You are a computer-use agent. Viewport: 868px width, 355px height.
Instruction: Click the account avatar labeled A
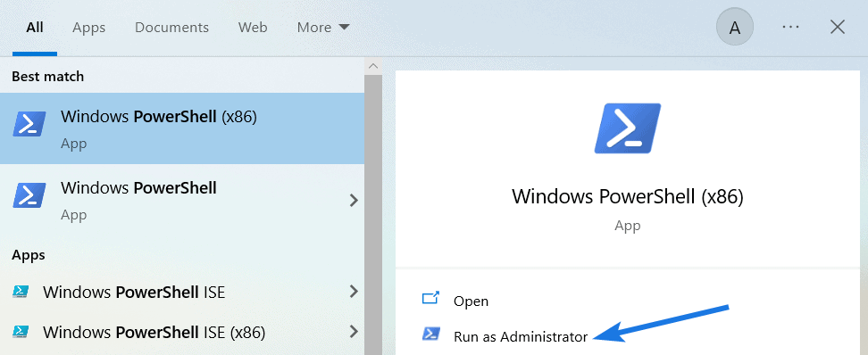735,28
